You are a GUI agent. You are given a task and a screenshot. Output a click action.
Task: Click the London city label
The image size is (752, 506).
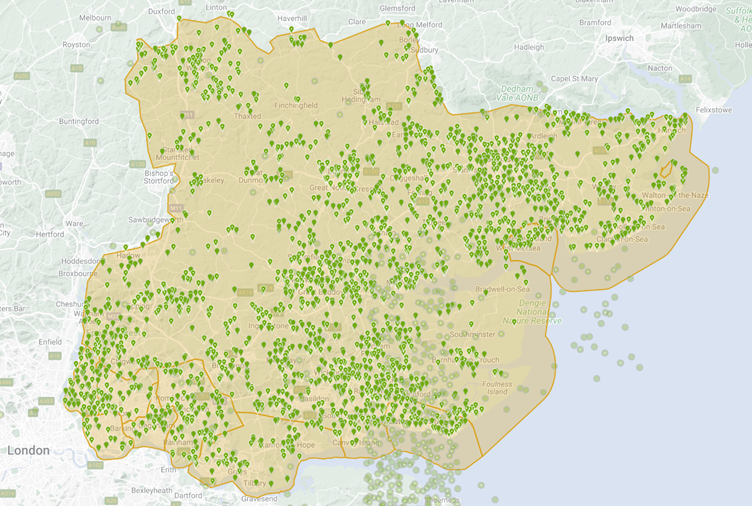point(28,450)
